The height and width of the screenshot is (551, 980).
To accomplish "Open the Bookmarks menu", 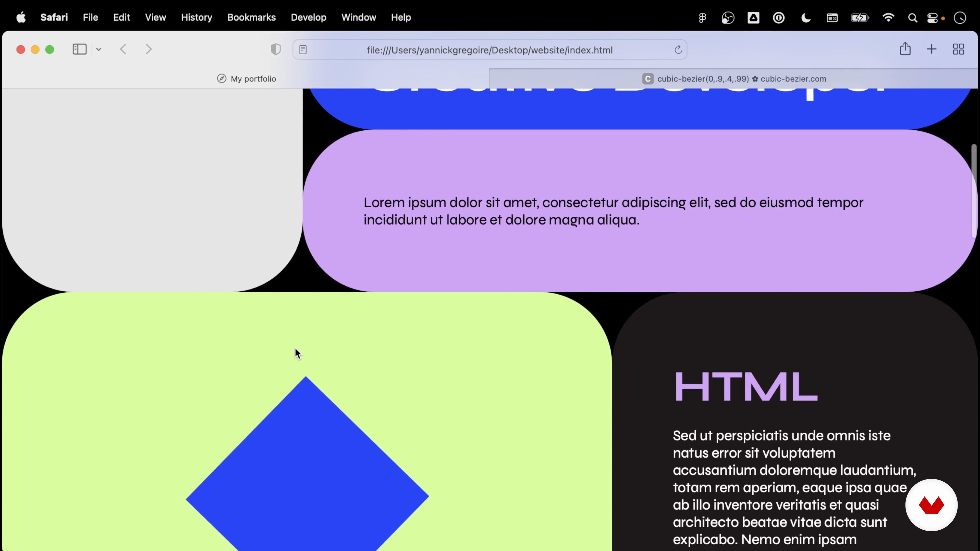I will (x=251, y=18).
